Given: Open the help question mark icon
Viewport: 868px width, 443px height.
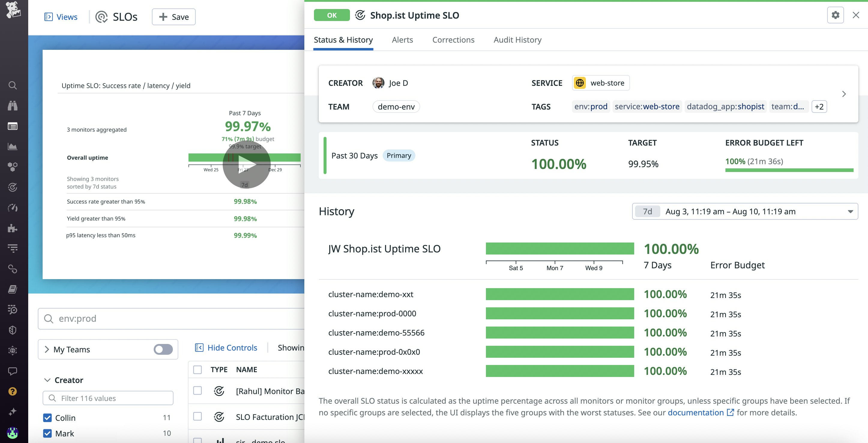Looking at the screenshot, I should [x=13, y=391].
